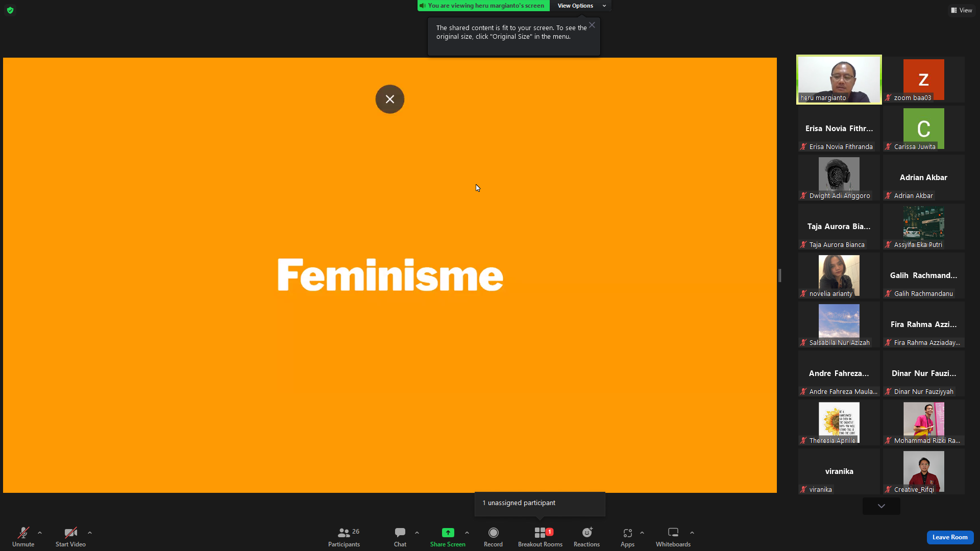This screenshot has width=980, height=551.
Task: Select heru margianto's video thumbnail
Action: click(839, 80)
